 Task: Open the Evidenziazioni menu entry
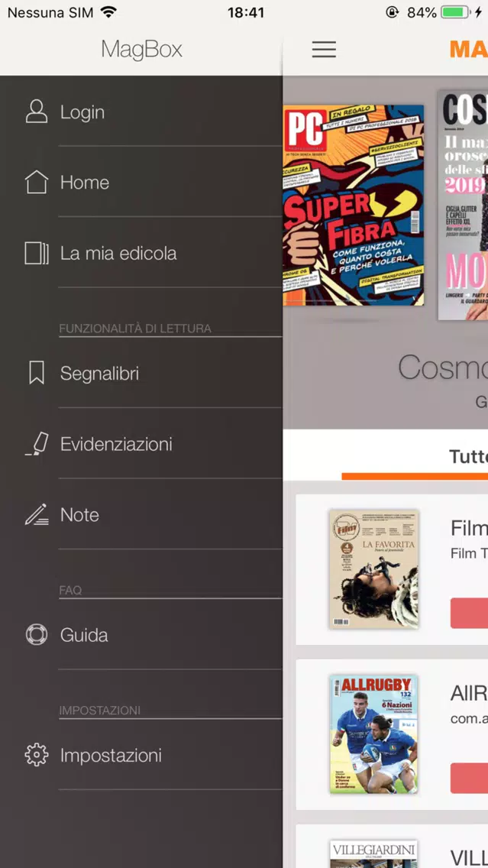tap(141, 444)
